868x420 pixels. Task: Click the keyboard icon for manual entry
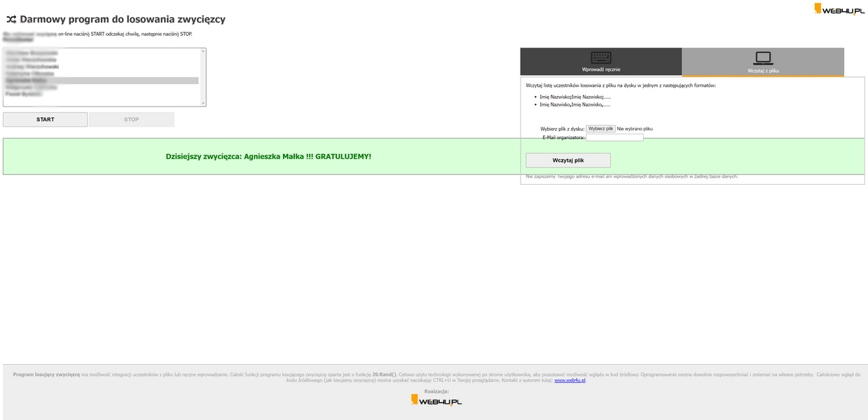coord(600,57)
